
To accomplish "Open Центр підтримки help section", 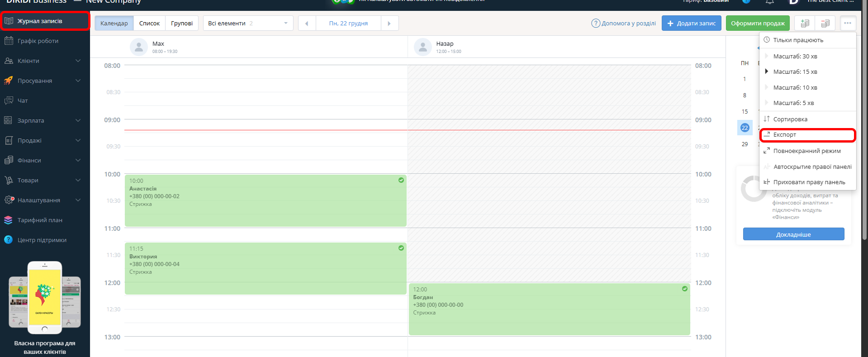I will click(x=42, y=240).
